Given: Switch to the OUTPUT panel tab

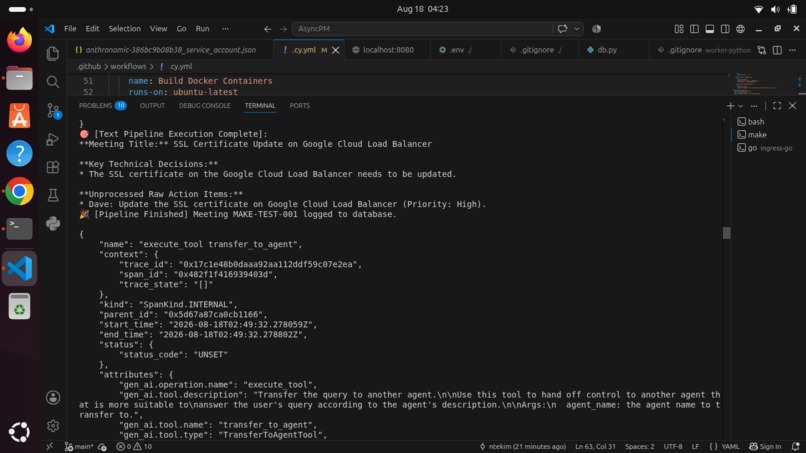Looking at the screenshot, I should [152, 105].
